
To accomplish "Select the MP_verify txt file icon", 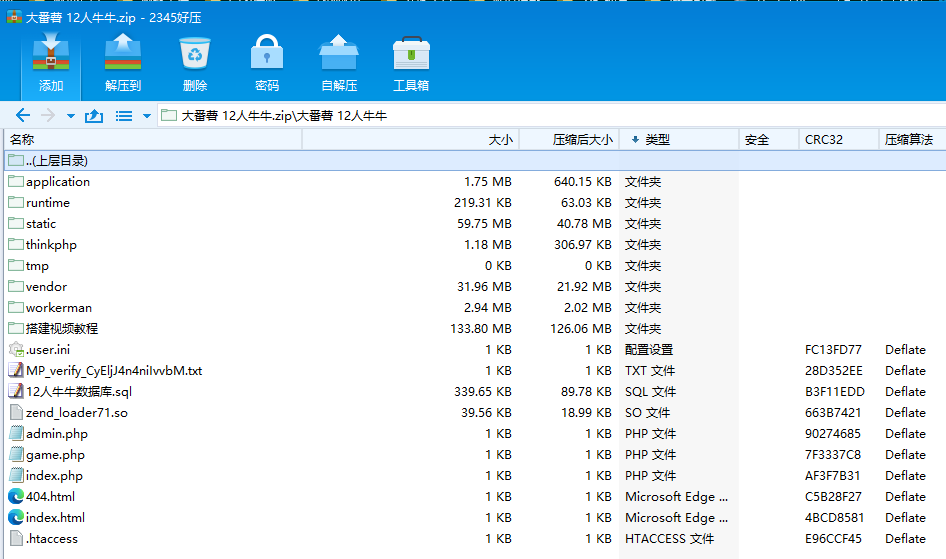I will tap(16, 370).
